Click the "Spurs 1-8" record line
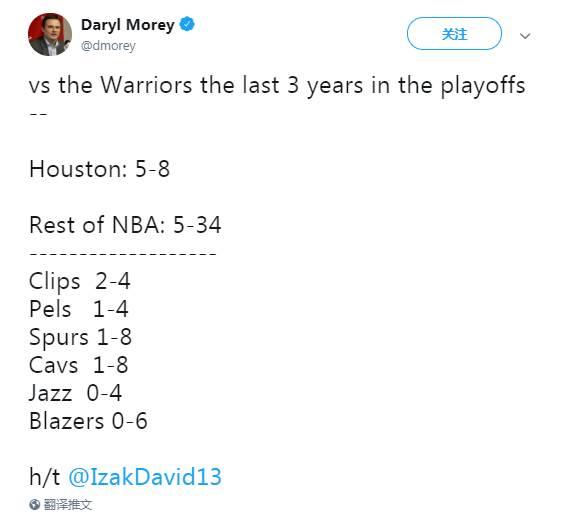The width and height of the screenshot is (565, 516). [80, 337]
